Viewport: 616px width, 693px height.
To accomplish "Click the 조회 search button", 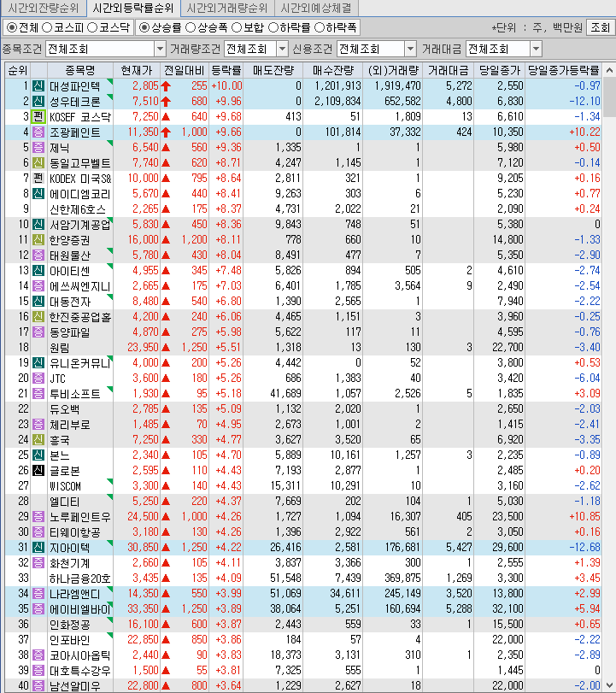I will click(x=600, y=27).
